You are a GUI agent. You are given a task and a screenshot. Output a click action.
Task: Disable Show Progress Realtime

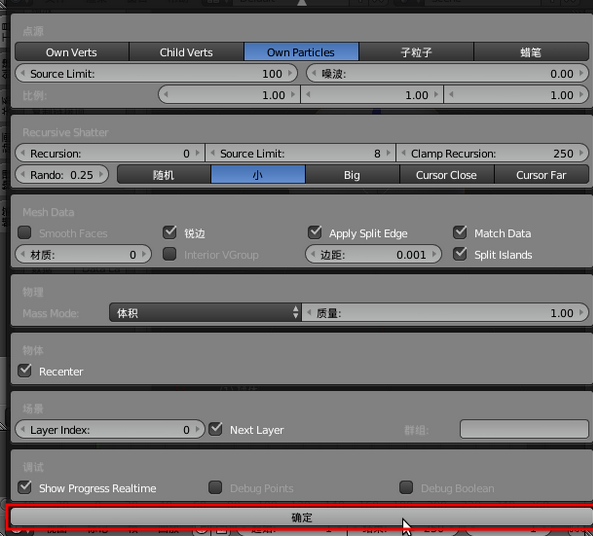click(25, 487)
